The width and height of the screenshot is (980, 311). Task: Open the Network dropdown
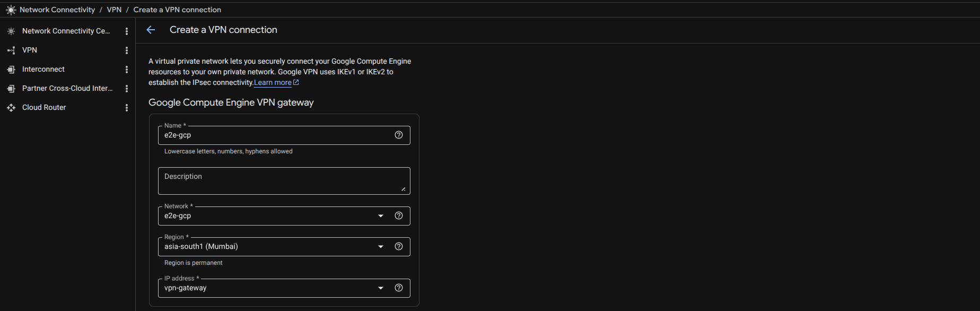tap(284, 216)
